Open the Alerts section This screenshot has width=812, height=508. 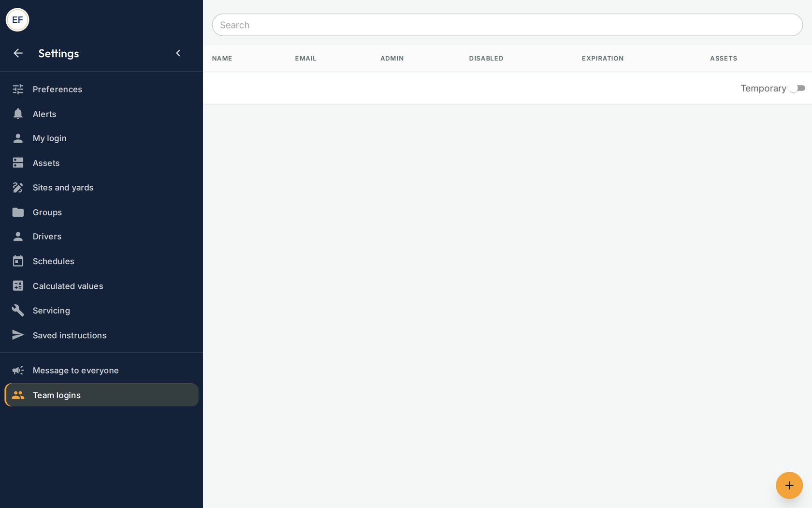click(101, 114)
